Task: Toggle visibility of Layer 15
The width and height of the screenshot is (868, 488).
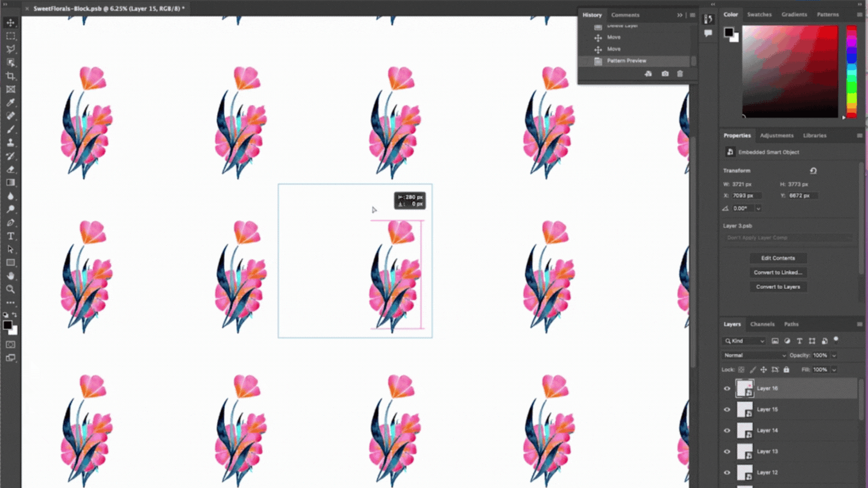Action: 726,409
